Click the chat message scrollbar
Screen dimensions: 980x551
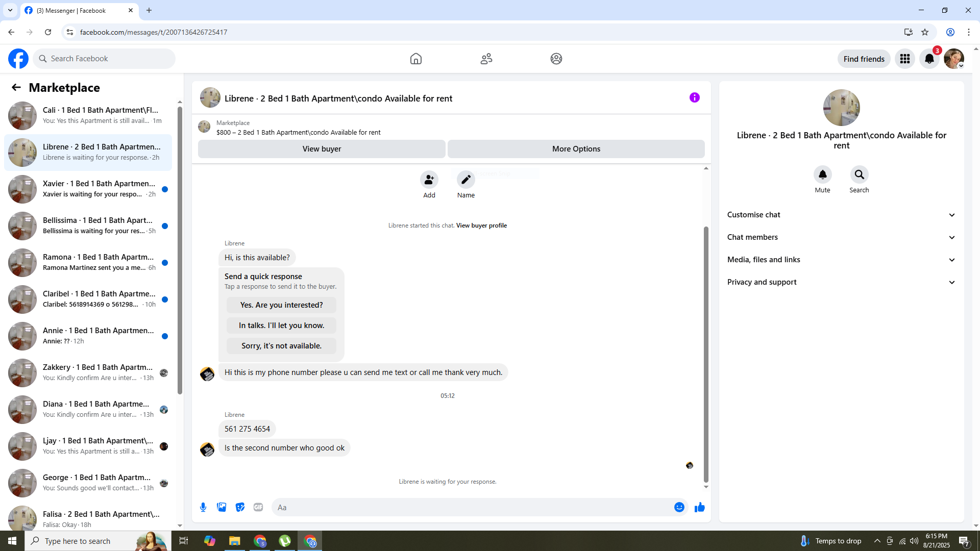(x=706, y=354)
